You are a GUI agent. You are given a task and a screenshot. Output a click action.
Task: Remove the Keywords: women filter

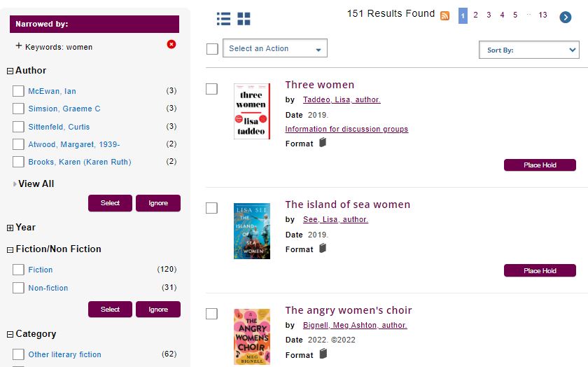pyautogui.click(x=171, y=45)
